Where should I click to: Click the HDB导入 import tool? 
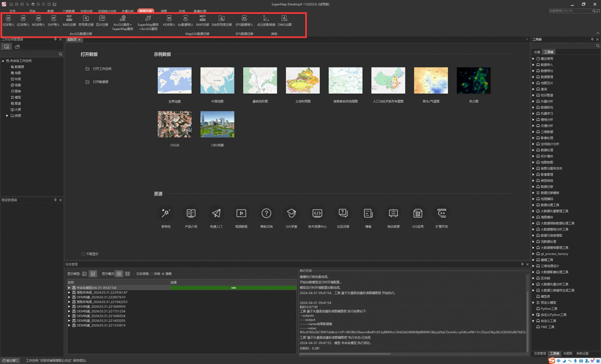click(x=169, y=21)
